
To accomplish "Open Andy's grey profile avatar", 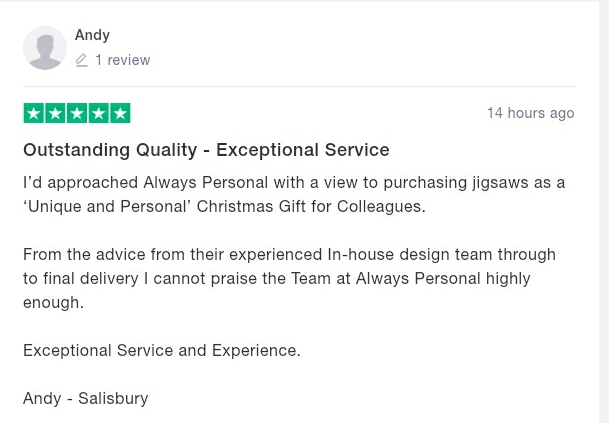I will pyautogui.click(x=45, y=48).
